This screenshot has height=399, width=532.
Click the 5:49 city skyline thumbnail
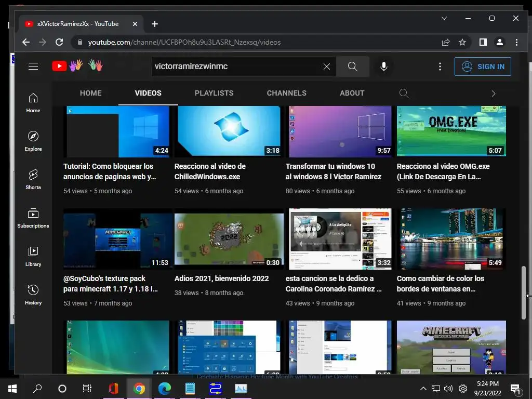451,239
